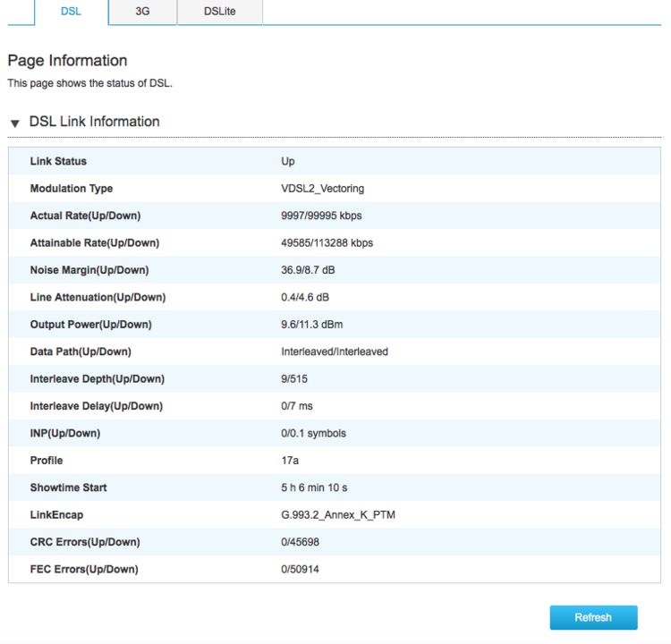
Task: Click the text 'This page shows the status of DSL.'
Action: coord(89,83)
